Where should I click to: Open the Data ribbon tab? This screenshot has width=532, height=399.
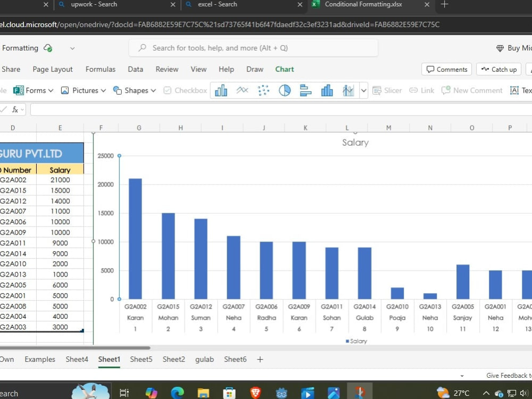pyautogui.click(x=135, y=69)
